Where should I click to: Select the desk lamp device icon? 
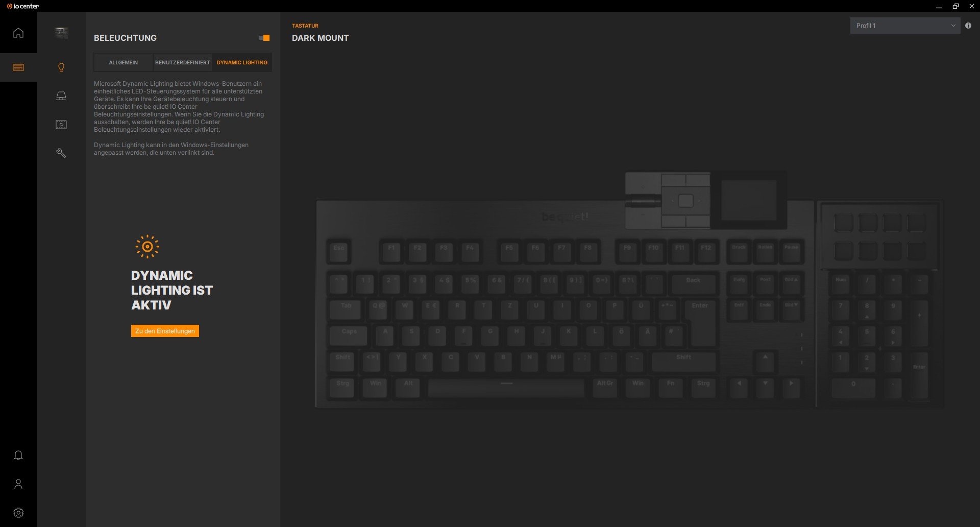click(61, 95)
